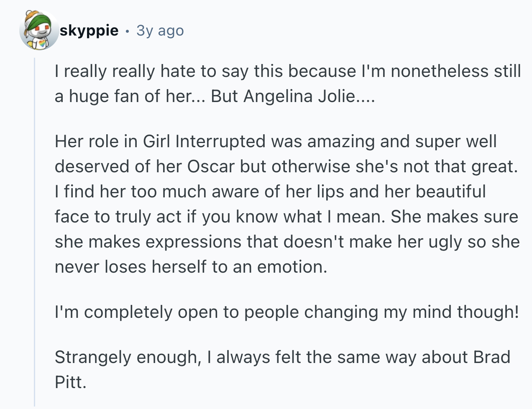Screen dimensions: 532x409
Task: Click the name "Brad" in the last paragraph
Action: tap(491, 357)
